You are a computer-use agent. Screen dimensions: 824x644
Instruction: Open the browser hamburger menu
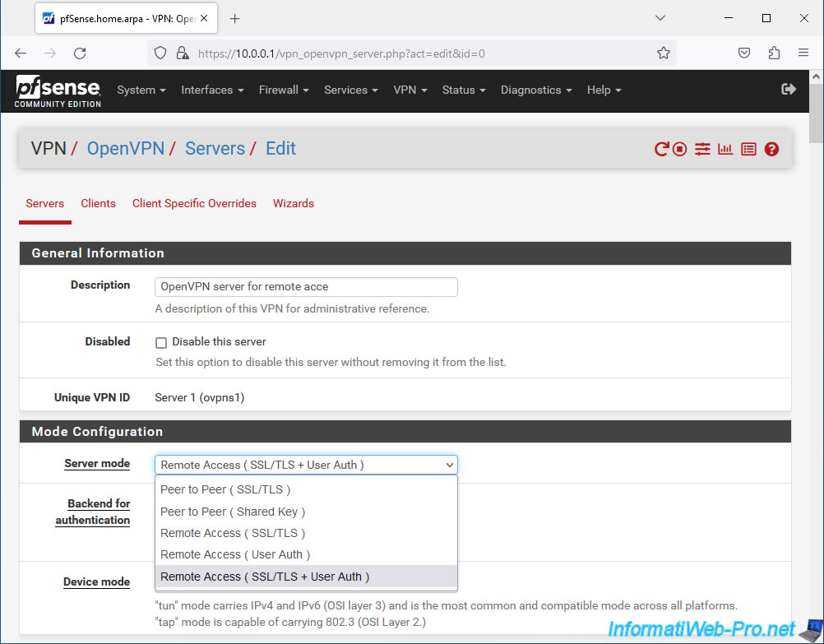tap(803, 53)
